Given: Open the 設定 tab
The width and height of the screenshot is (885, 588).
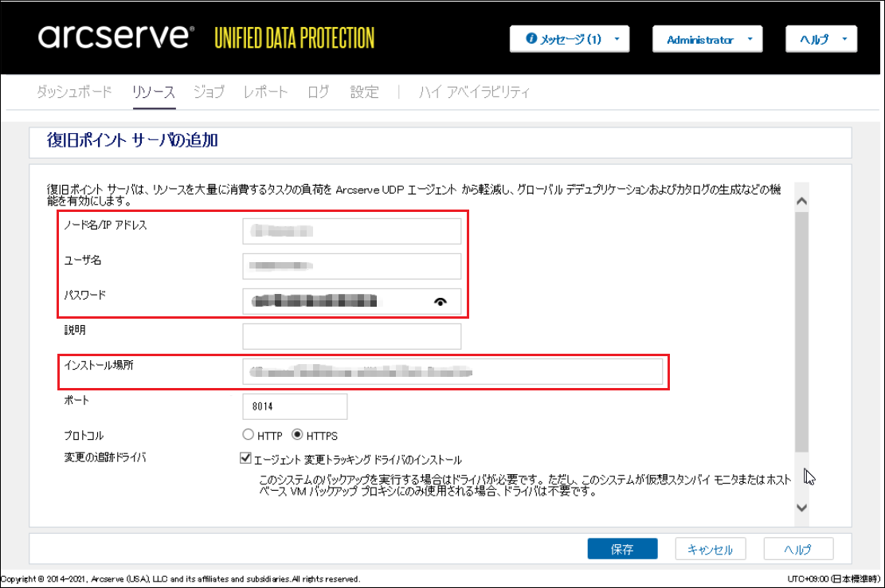Looking at the screenshot, I should click(365, 92).
